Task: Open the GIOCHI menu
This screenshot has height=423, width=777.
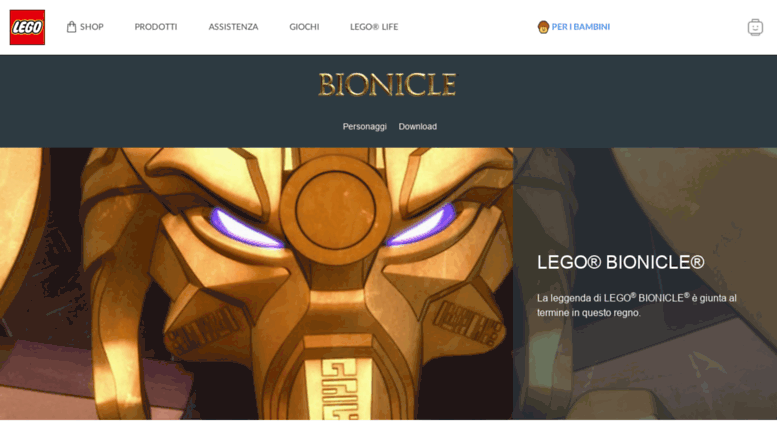Action: point(304,27)
